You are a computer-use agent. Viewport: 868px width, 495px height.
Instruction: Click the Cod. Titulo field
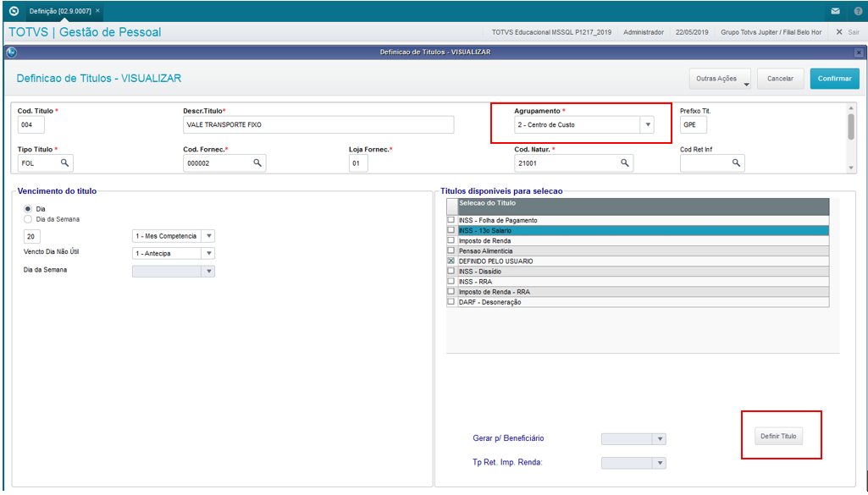tap(31, 124)
